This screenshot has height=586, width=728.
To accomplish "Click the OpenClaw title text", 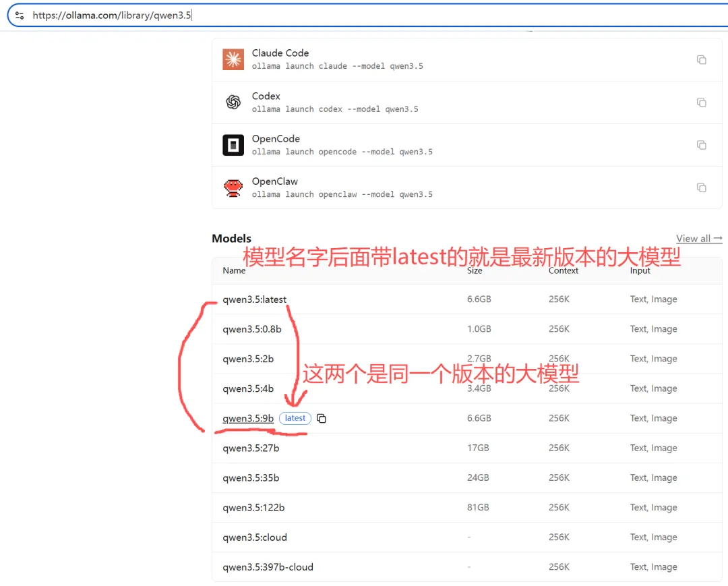I will pos(275,181).
